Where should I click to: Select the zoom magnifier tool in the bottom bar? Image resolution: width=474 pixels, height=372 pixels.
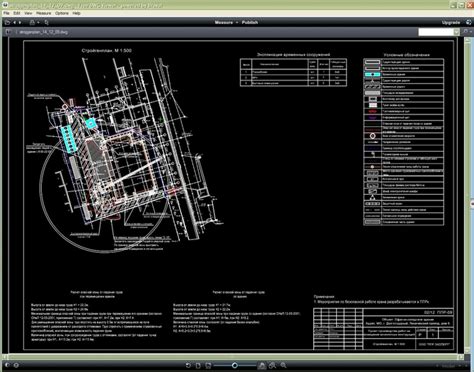pos(283,365)
